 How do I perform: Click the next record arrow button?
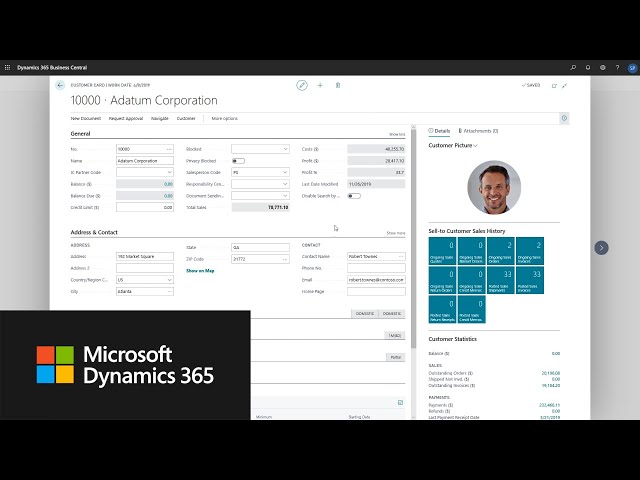pyautogui.click(x=601, y=247)
